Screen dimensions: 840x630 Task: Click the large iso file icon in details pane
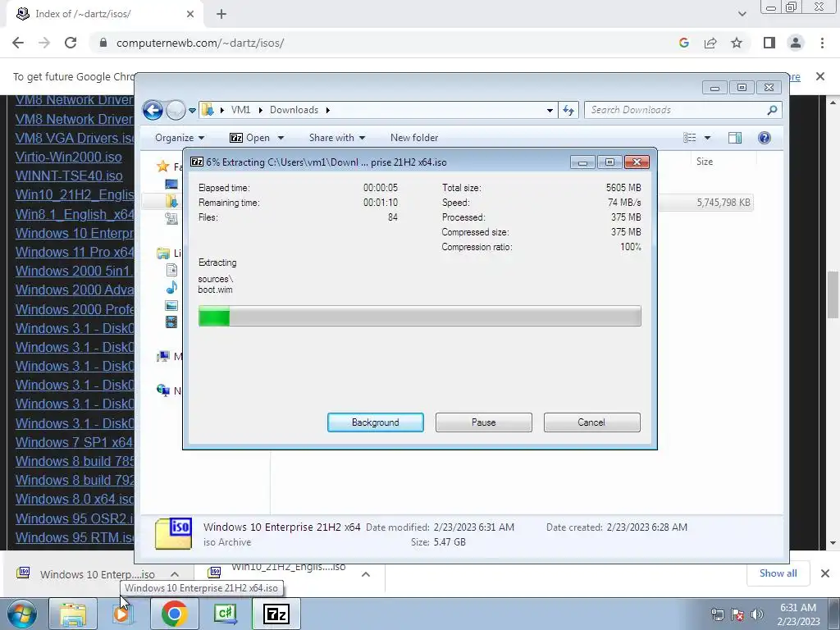pyautogui.click(x=174, y=533)
